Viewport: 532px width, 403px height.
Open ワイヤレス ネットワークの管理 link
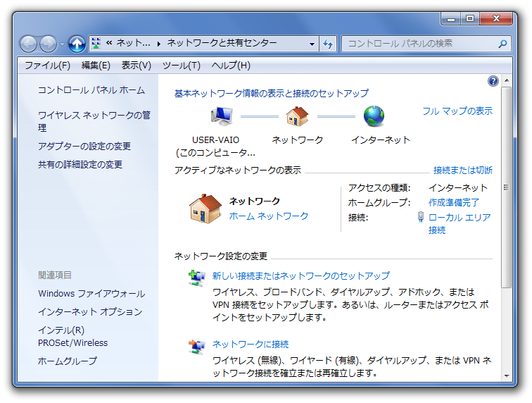94,121
